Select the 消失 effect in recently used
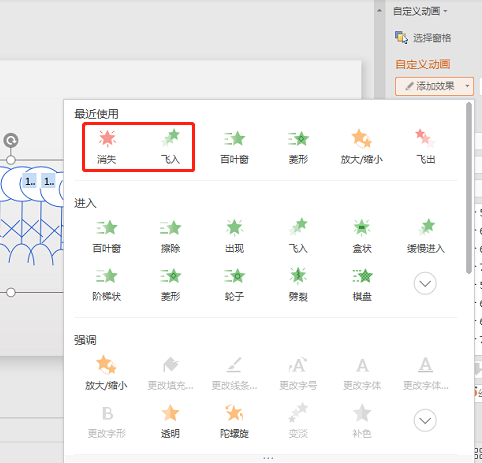This screenshot has width=482, height=463. pos(107,147)
